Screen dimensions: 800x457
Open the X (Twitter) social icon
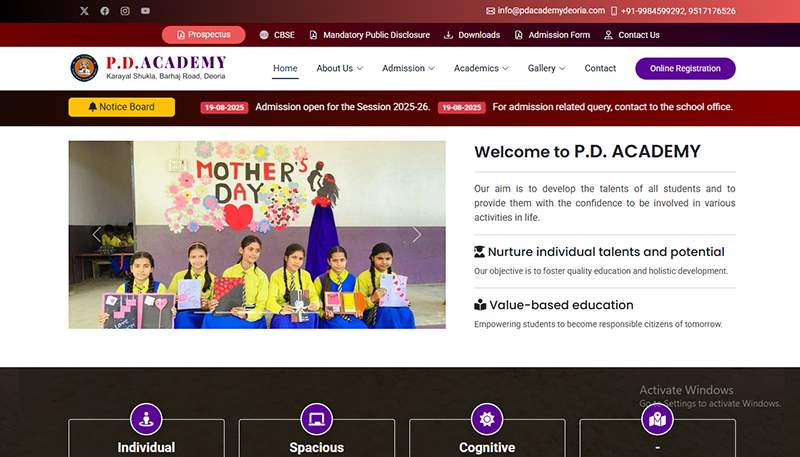[84, 11]
